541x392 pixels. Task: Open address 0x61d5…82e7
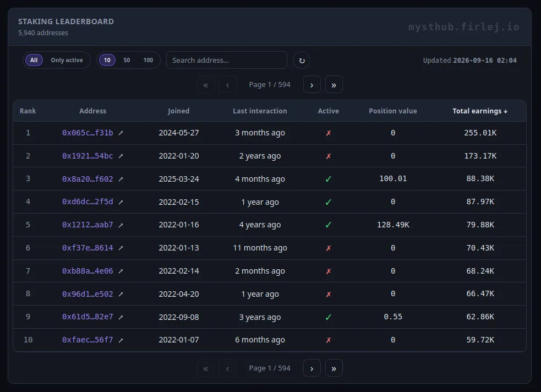tap(88, 317)
